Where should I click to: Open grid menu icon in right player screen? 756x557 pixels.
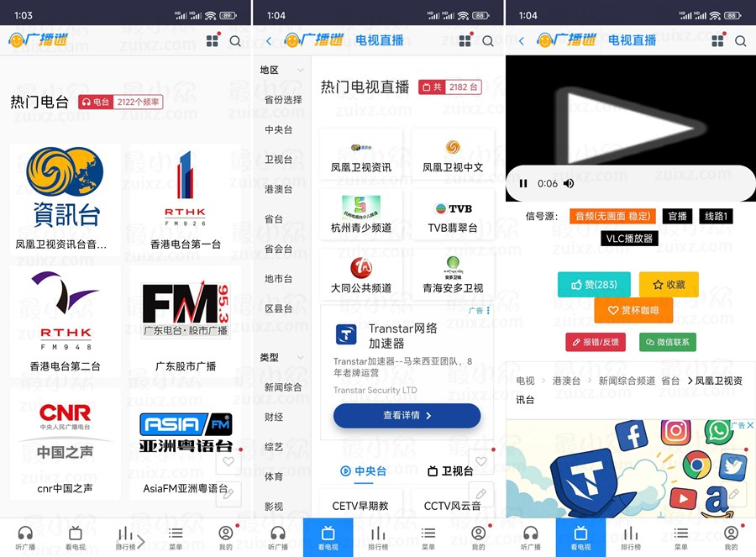(x=717, y=41)
